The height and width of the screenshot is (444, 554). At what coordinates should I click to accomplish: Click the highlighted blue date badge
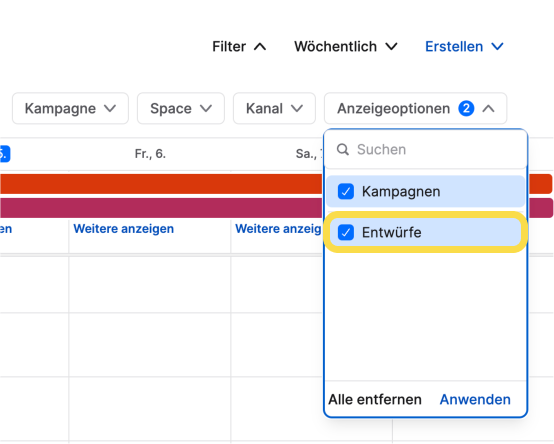click(5, 154)
